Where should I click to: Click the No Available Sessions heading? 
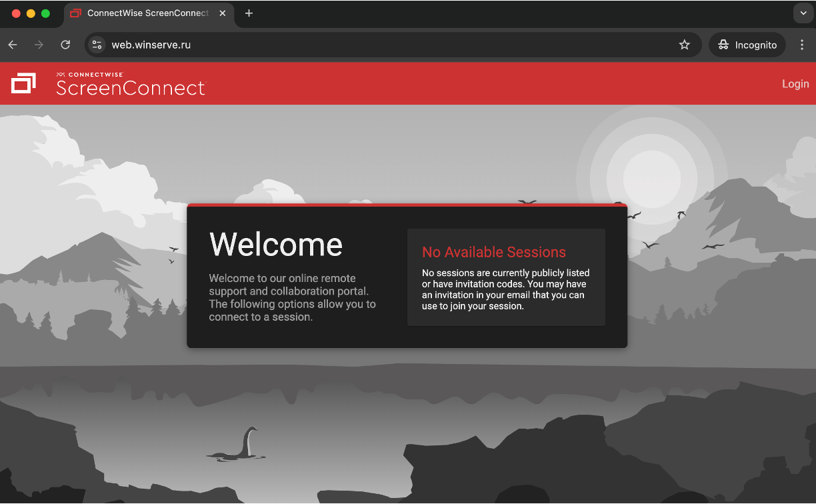(494, 252)
